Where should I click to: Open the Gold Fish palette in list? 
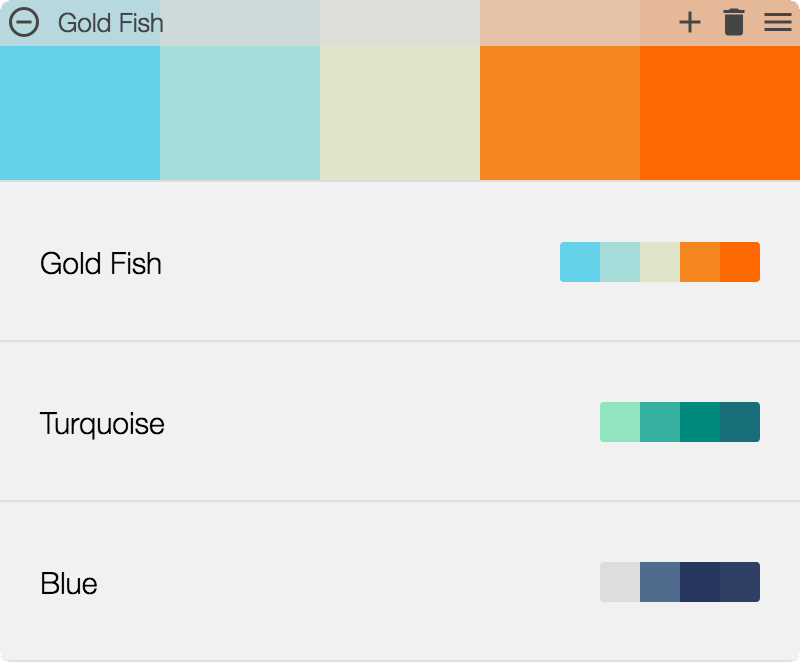point(101,263)
